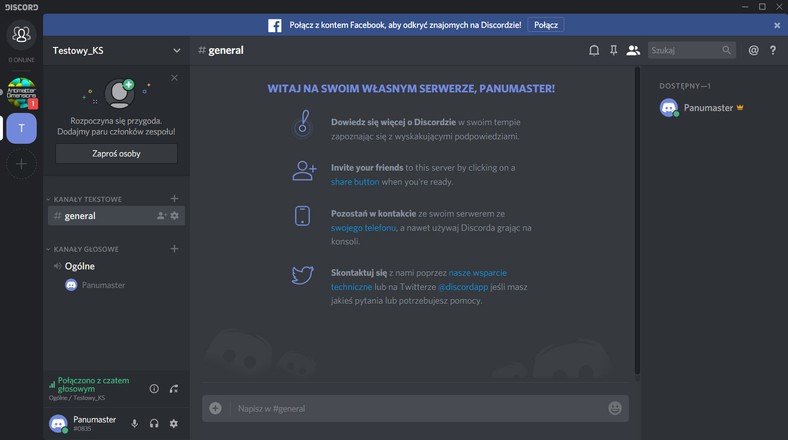Focus the Szukaj search field
This screenshot has height=440, width=788.
click(692, 50)
